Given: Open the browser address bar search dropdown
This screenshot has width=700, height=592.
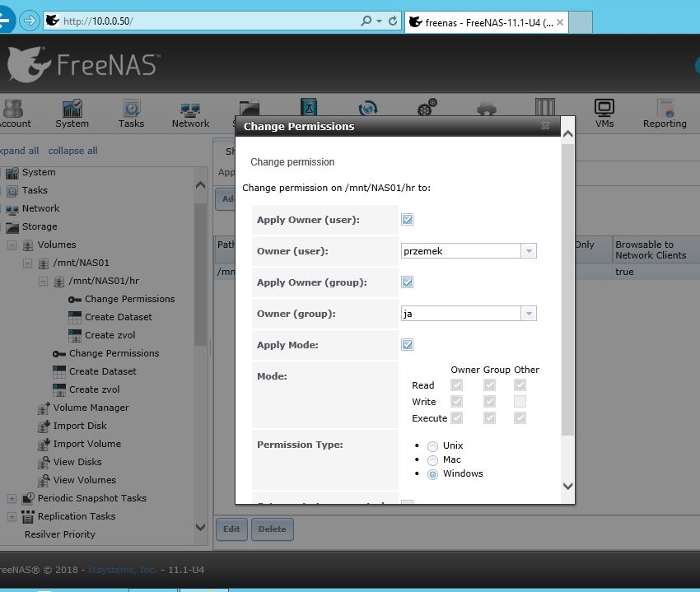Looking at the screenshot, I should click(x=379, y=21).
